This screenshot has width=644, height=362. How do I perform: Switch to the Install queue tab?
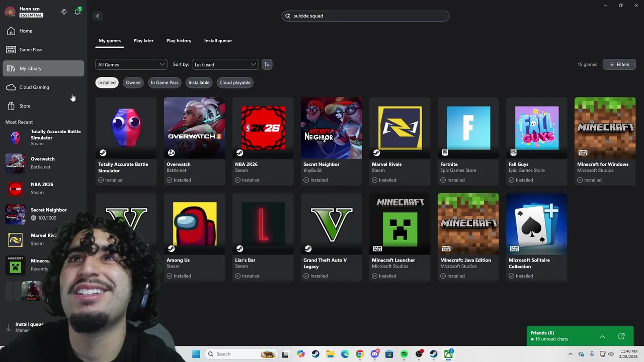pyautogui.click(x=218, y=41)
